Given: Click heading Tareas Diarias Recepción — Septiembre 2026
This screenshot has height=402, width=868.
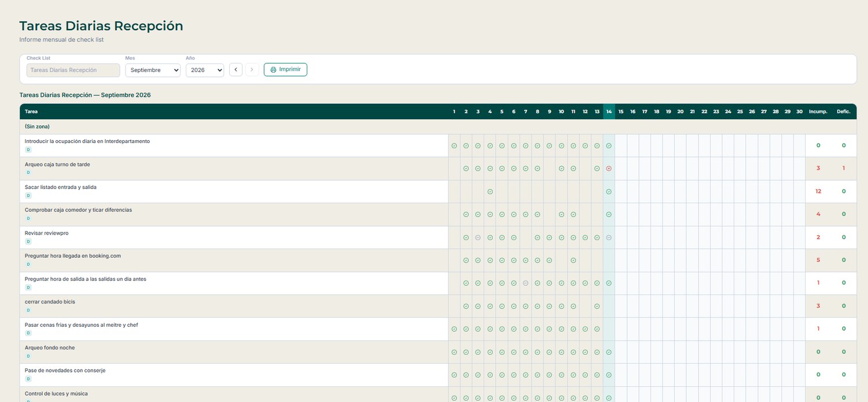Looking at the screenshot, I should pos(85,95).
